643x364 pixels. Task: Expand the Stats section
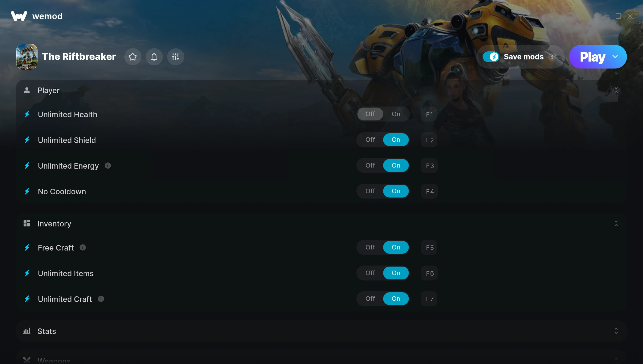[616, 331]
